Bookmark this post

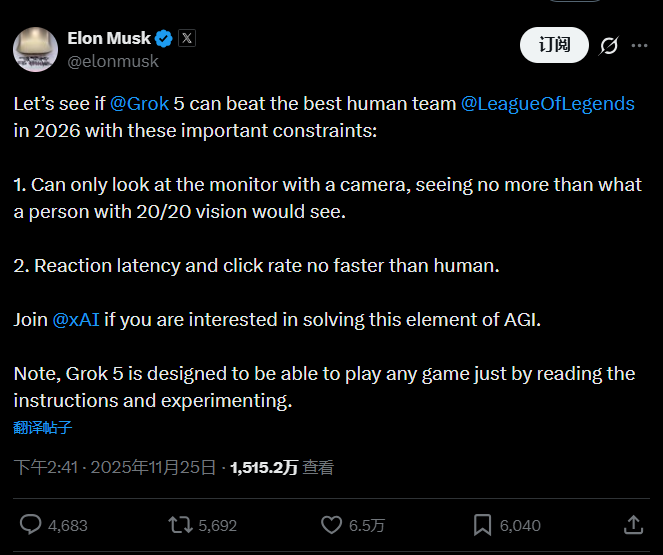pyautogui.click(x=482, y=525)
